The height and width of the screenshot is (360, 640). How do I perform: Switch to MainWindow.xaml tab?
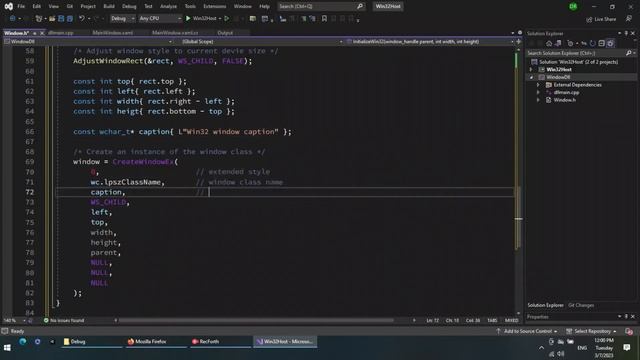coord(113,33)
